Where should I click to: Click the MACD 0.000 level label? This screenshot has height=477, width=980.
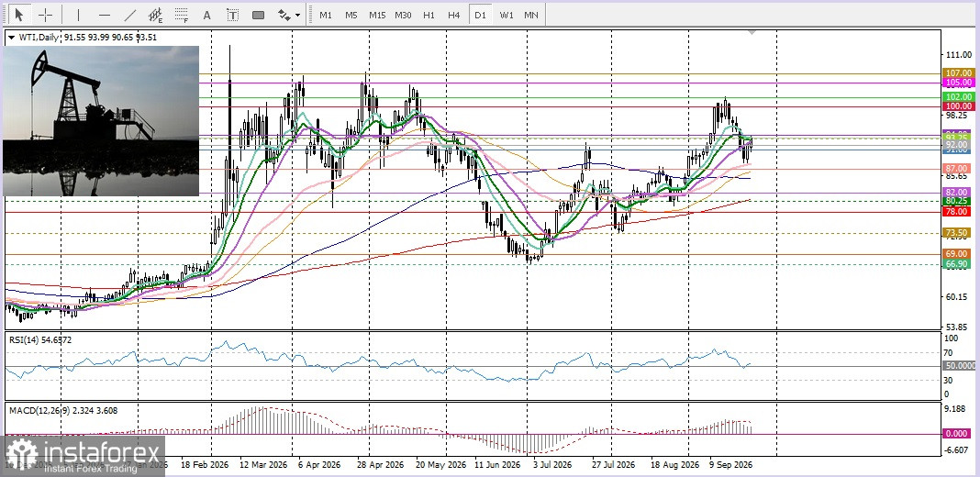[x=958, y=433]
